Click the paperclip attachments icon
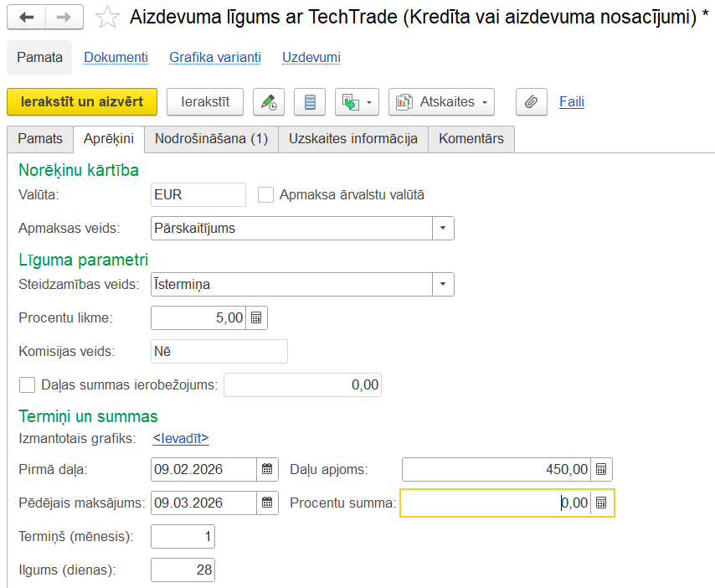The width and height of the screenshot is (715, 588). tap(530, 102)
